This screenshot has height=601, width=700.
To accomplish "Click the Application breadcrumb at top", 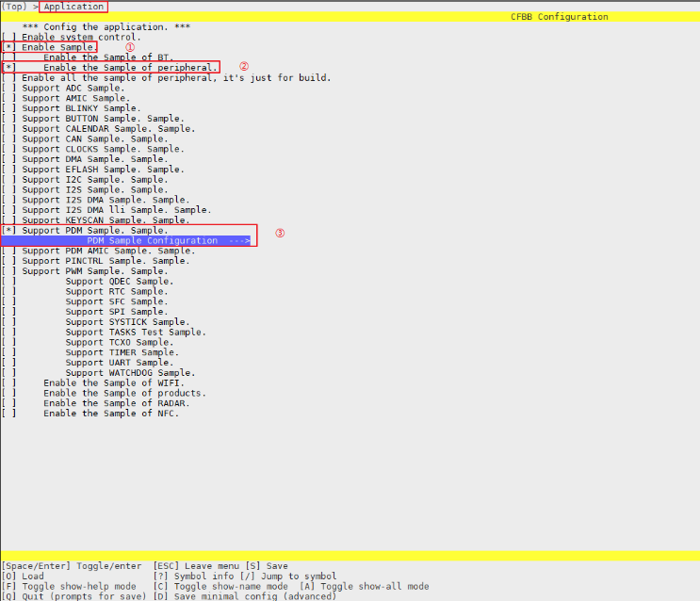I will (x=73, y=7).
